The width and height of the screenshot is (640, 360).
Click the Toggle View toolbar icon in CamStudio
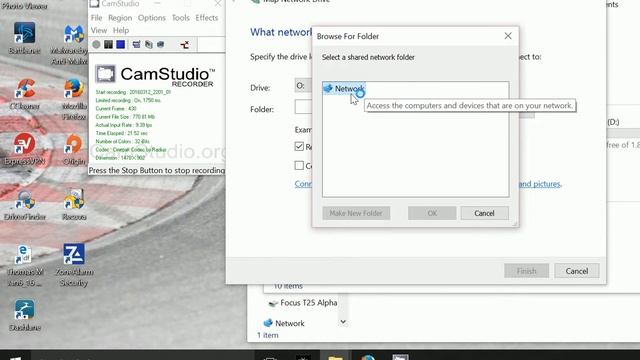point(136,44)
